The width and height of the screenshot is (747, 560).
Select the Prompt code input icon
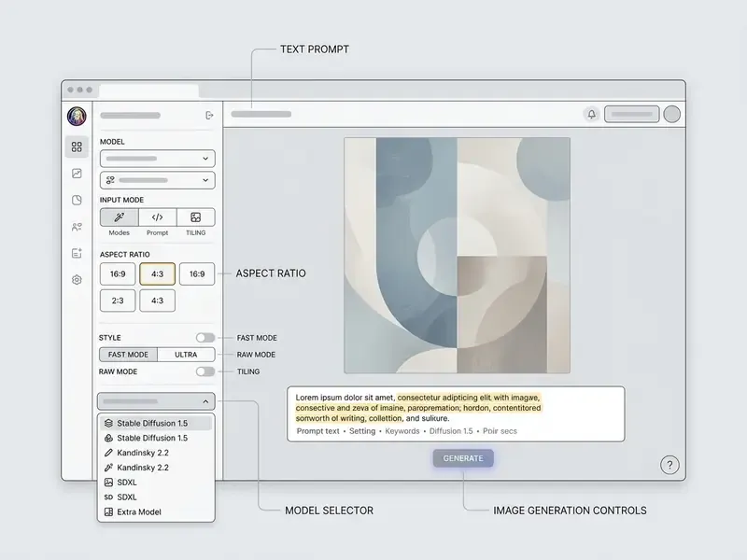pyautogui.click(x=157, y=217)
